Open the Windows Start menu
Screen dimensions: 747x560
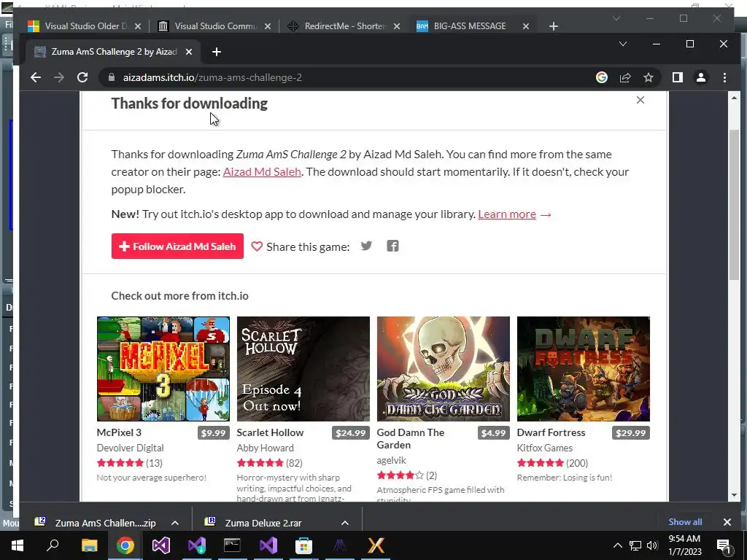(x=18, y=545)
